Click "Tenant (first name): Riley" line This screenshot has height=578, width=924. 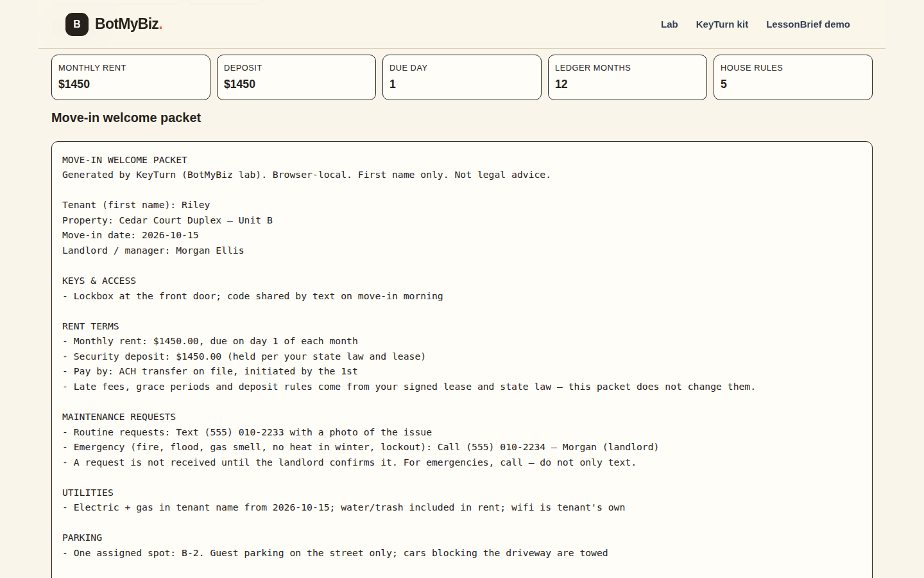136,205
